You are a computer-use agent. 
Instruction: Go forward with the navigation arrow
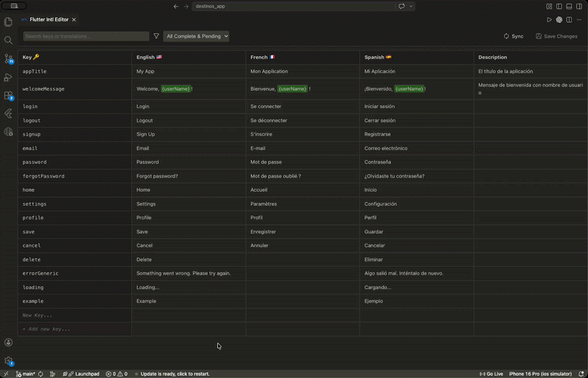point(186,6)
